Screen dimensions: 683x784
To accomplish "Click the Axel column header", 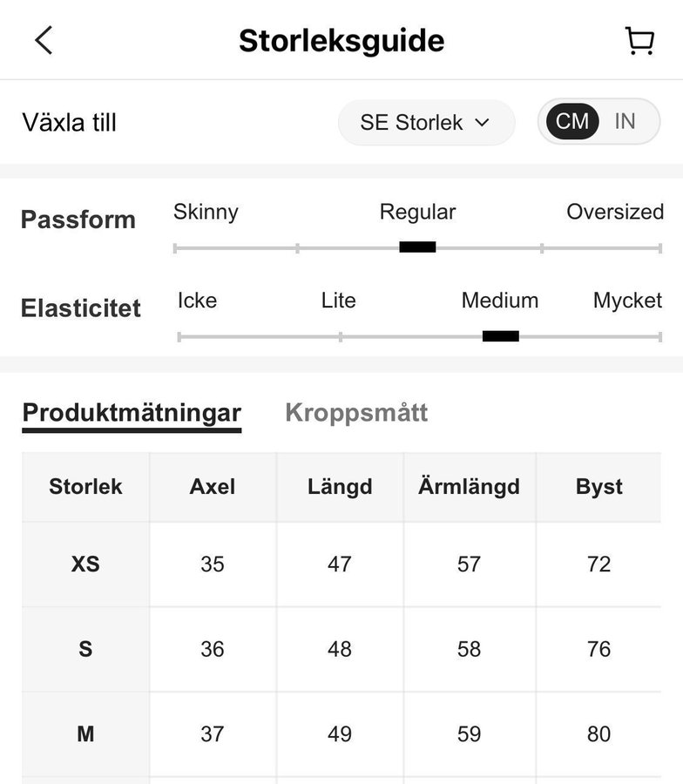I will click(x=213, y=487).
